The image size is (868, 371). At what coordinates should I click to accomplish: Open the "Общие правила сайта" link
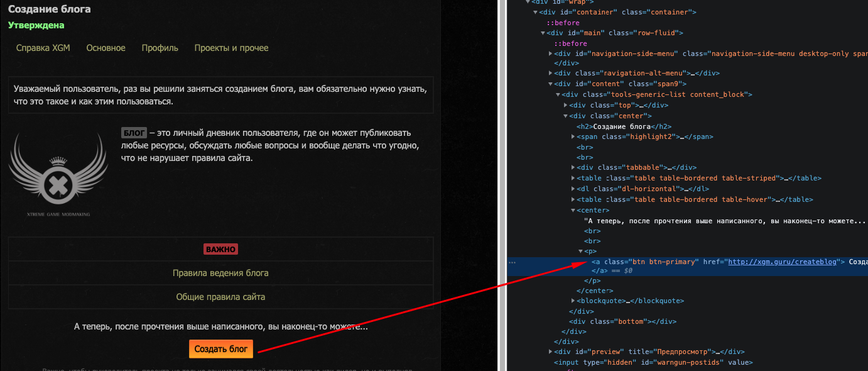pyautogui.click(x=220, y=297)
